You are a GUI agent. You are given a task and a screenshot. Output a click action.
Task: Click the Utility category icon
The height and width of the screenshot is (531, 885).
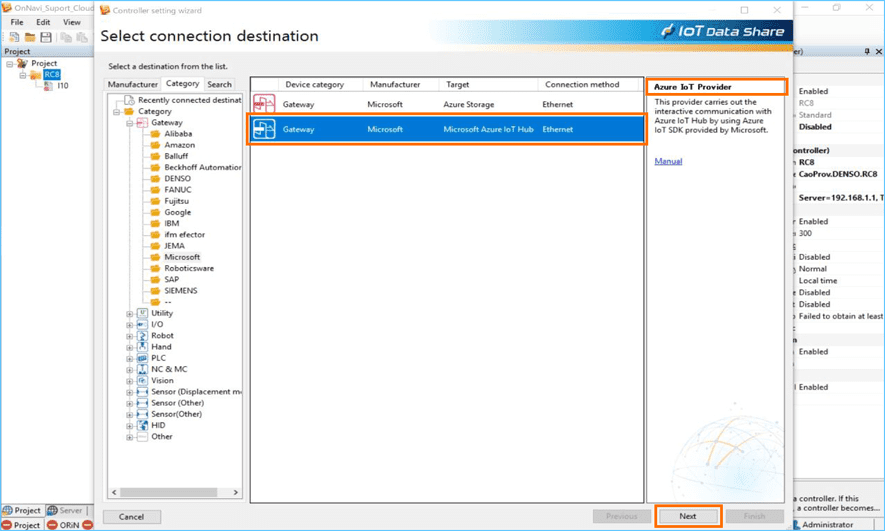coord(142,313)
